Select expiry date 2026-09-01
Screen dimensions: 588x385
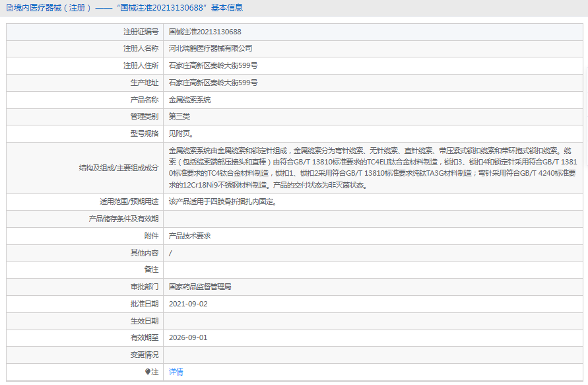pyautogui.click(x=188, y=337)
